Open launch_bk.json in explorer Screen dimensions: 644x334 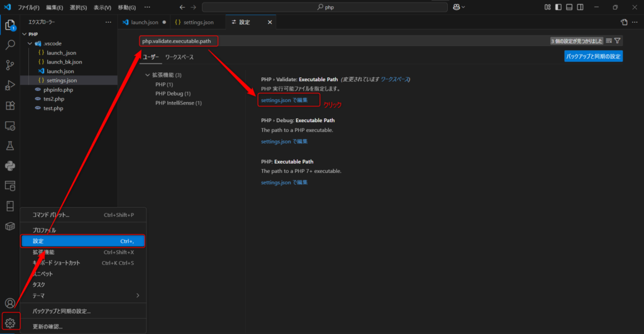click(x=64, y=62)
